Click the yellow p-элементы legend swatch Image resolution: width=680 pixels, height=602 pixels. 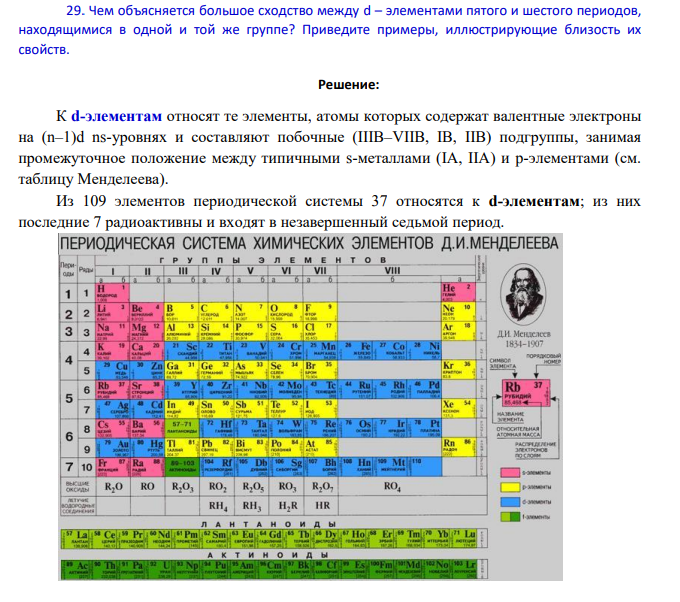510,487
